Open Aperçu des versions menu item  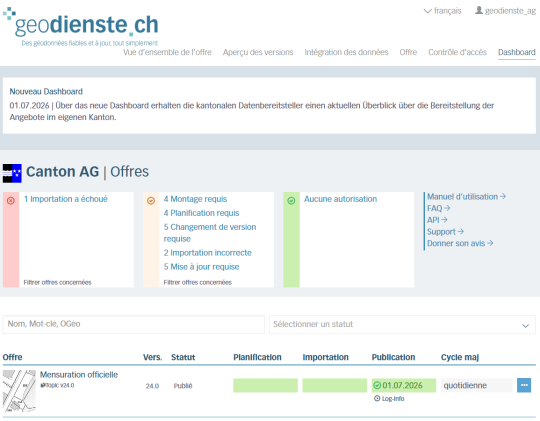pyautogui.click(x=258, y=52)
